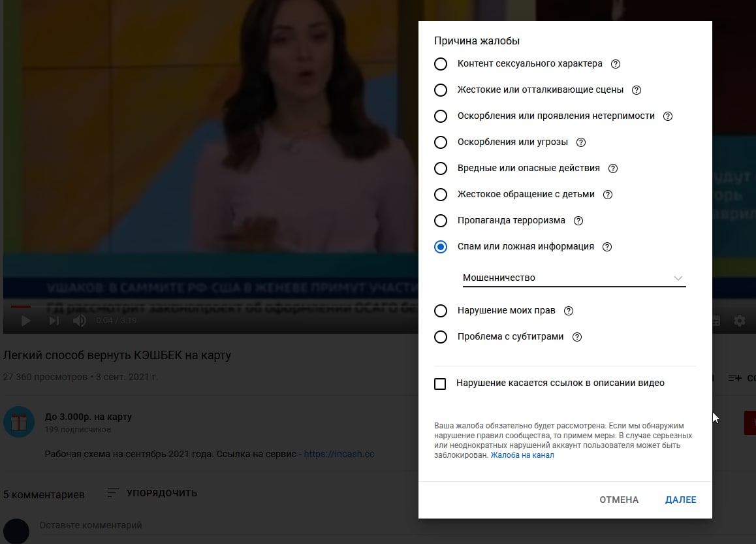
Task: Click dropdown arrow of 'Мошенничество' field
Action: (678, 278)
